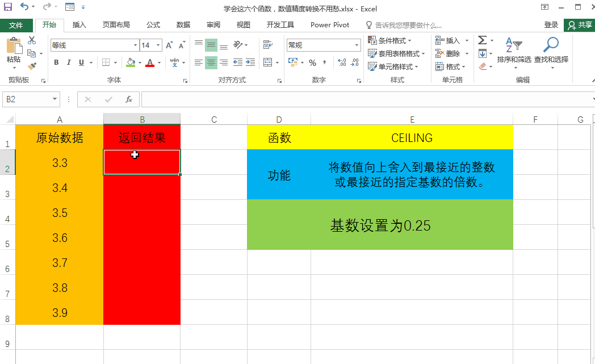The width and height of the screenshot is (595, 364).
Task: Toggle Italic formatting
Action: (x=69, y=62)
